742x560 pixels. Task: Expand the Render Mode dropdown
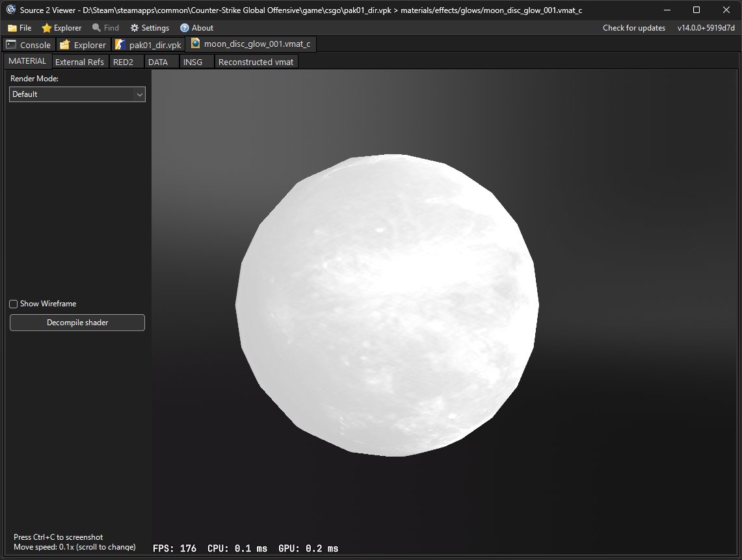[x=77, y=94]
